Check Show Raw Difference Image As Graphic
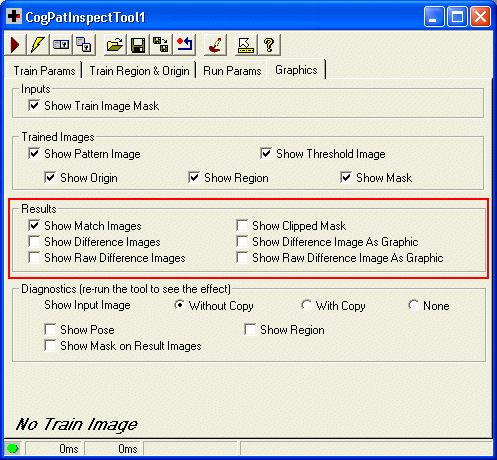The image size is (497, 460). click(x=242, y=258)
